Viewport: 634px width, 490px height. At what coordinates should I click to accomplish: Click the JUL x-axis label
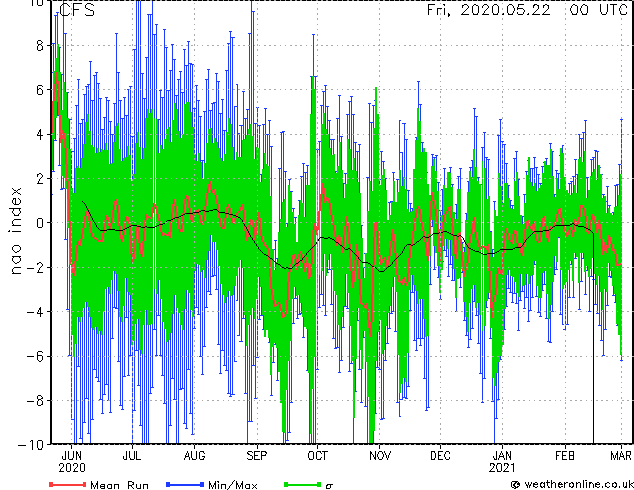point(132,456)
